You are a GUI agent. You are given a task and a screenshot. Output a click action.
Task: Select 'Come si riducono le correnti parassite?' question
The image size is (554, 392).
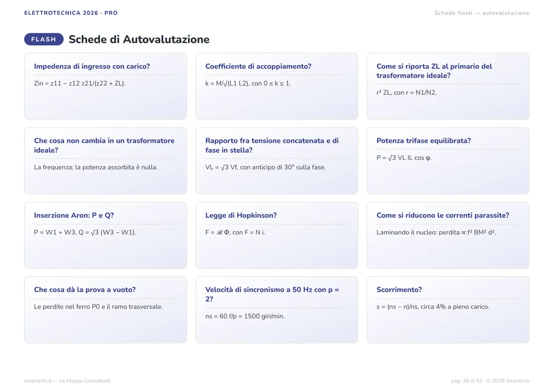[443, 216]
